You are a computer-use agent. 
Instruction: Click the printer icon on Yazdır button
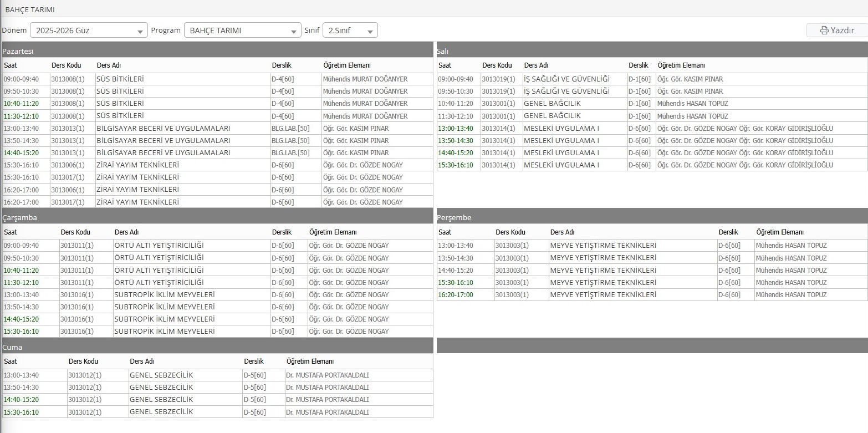tap(824, 30)
